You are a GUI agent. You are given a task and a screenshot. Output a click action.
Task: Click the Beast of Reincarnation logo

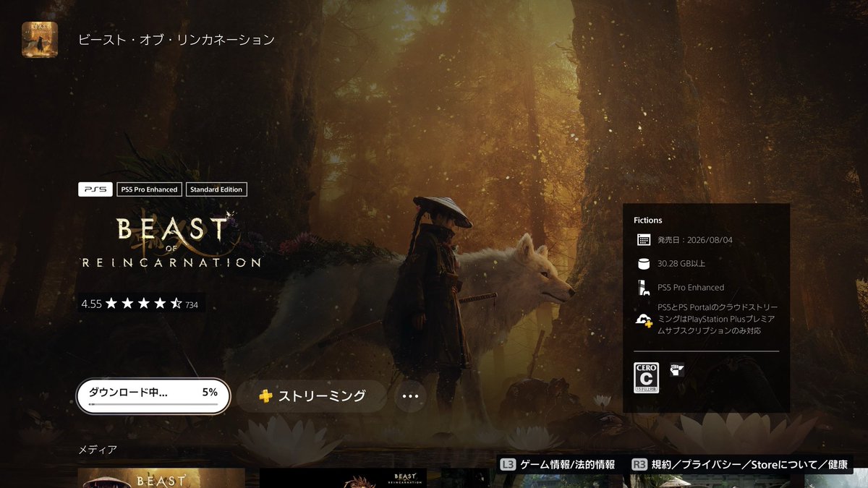point(171,241)
